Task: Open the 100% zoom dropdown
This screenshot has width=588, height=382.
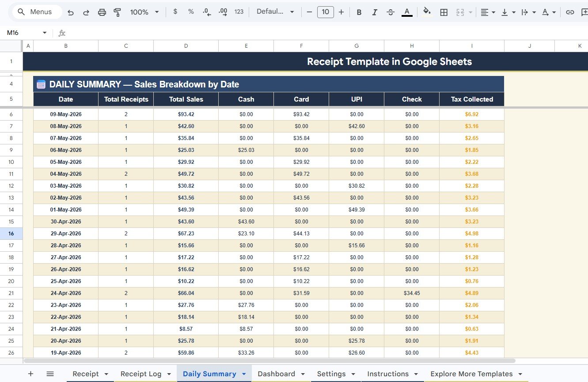Action: [144, 12]
